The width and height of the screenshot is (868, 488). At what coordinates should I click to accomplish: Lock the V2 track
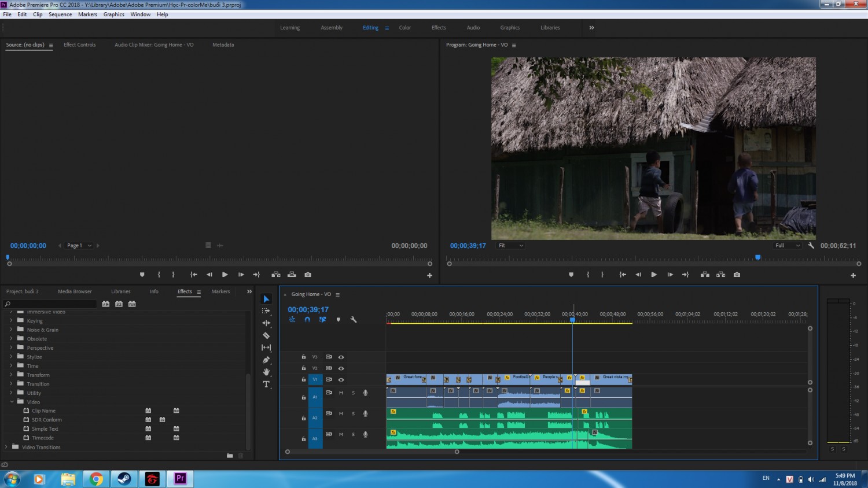304,368
